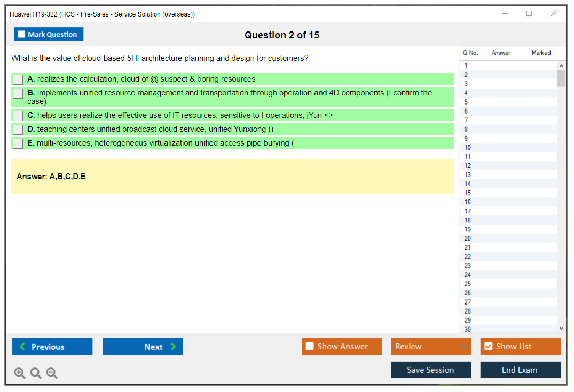Click the zoom reset magnifier icon

point(36,373)
